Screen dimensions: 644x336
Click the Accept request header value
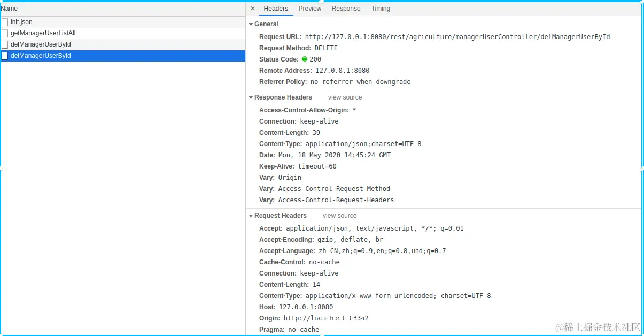coord(375,228)
